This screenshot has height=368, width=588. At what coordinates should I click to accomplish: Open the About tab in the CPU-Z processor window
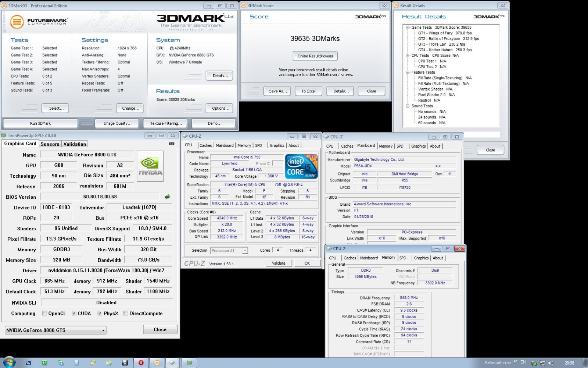click(294, 145)
